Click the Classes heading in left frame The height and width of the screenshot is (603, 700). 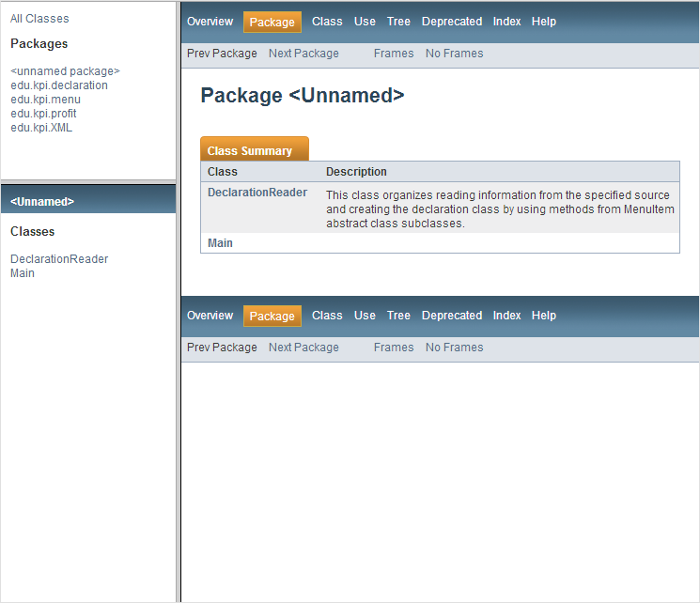(33, 232)
